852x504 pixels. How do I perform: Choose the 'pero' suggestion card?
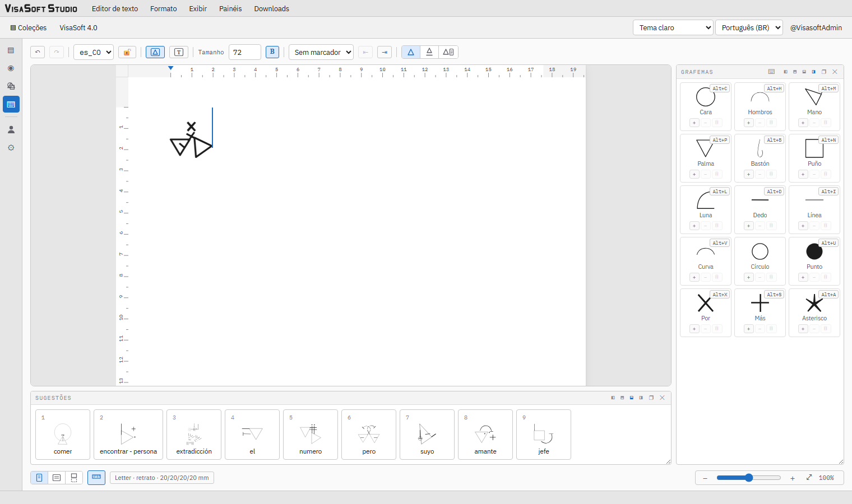(x=369, y=435)
